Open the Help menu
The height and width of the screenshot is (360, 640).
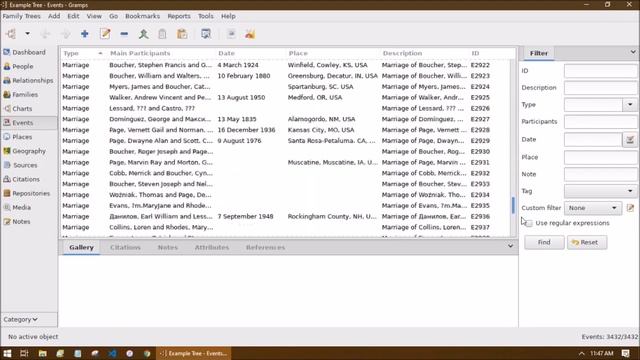tap(228, 16)
